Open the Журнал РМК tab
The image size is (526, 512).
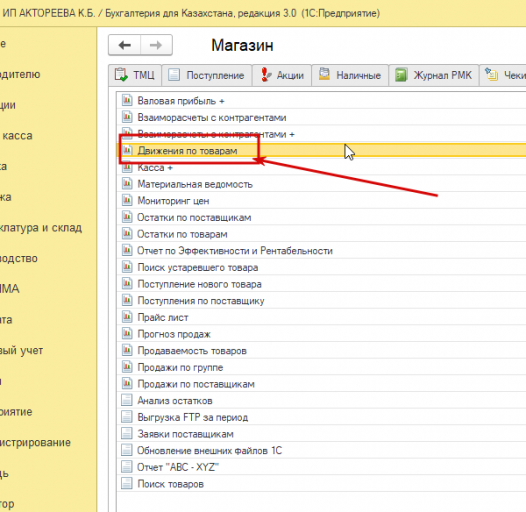click(433, 75)
